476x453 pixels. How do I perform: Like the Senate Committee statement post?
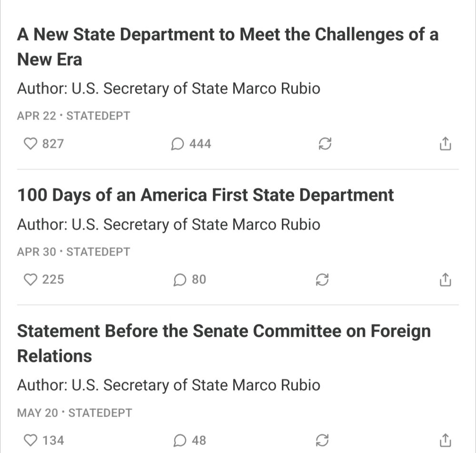point(44,441)
